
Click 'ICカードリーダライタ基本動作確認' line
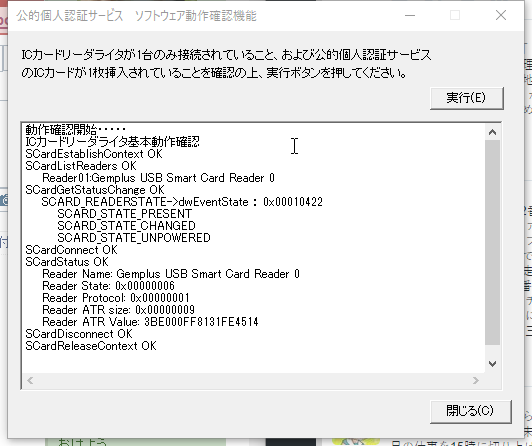pyautogui.click(x=113, y=142)
